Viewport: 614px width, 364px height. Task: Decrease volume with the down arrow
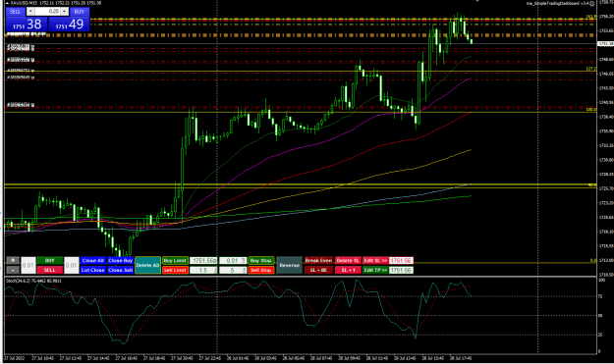pos(30,12)
